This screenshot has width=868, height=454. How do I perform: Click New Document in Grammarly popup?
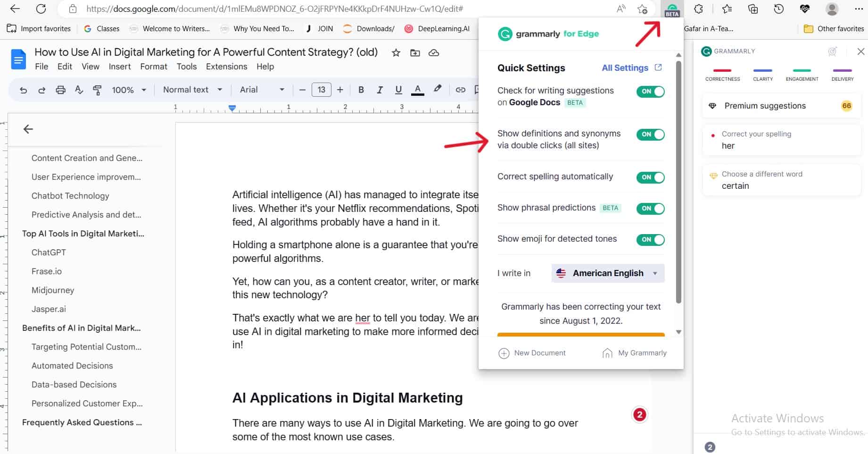pos(532,353)
